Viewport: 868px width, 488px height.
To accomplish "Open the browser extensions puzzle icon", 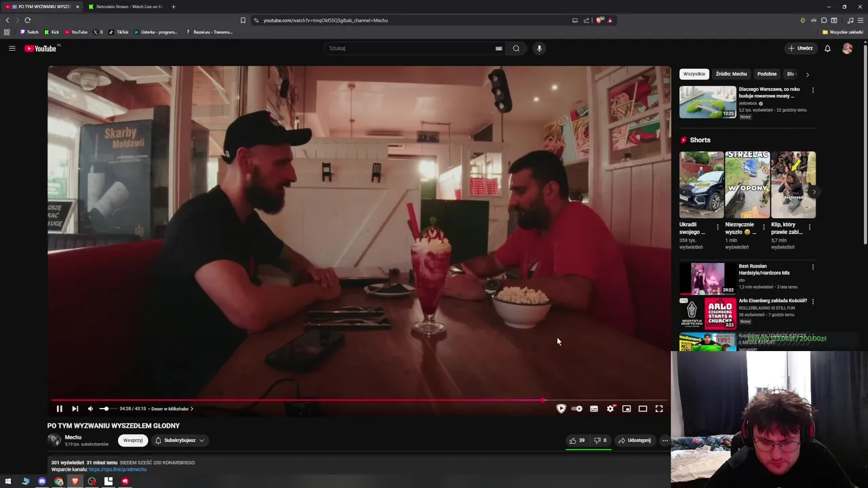I will click(824, 20).
